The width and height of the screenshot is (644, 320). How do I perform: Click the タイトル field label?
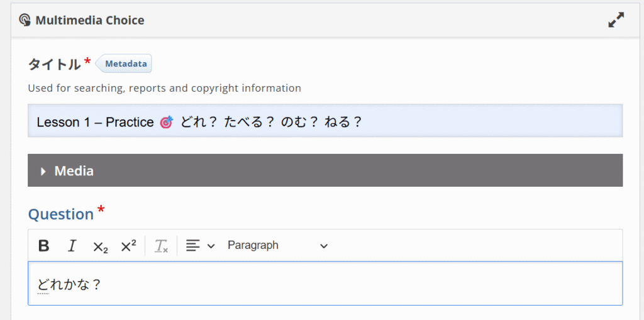point(54,64)
